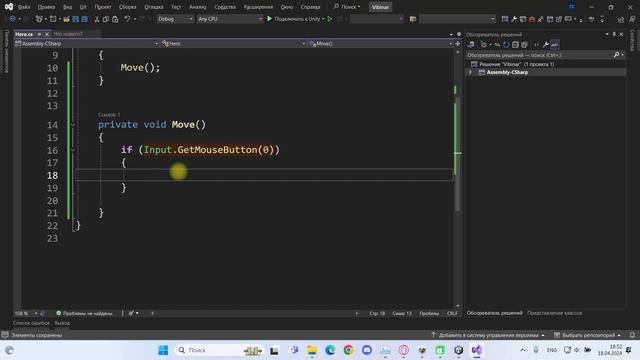Click the vertical scrollbar thumb in editor
The width and height of the screenshot is (640, 360).
458,154
